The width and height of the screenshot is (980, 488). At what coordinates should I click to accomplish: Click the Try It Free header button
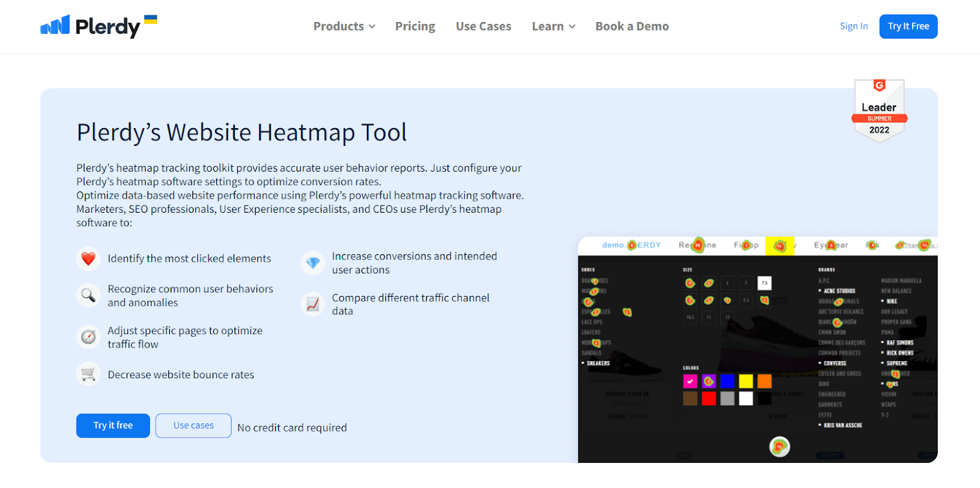[908, 26]
